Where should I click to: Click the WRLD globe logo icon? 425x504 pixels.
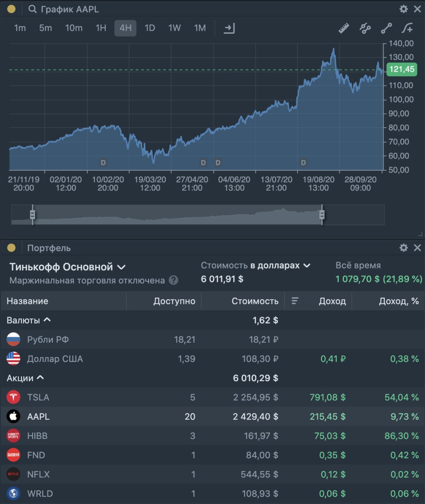(x=13, y=494)
